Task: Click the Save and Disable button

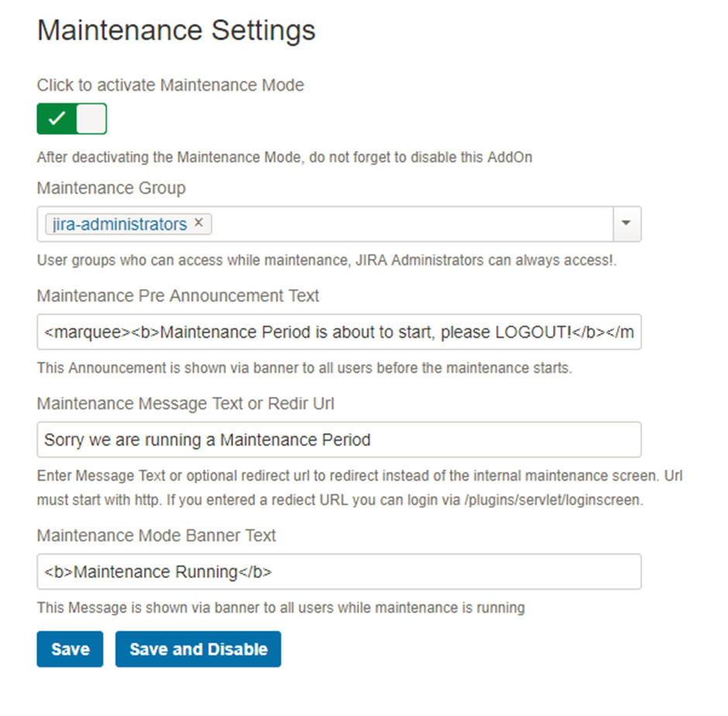Action: [198, 649]
